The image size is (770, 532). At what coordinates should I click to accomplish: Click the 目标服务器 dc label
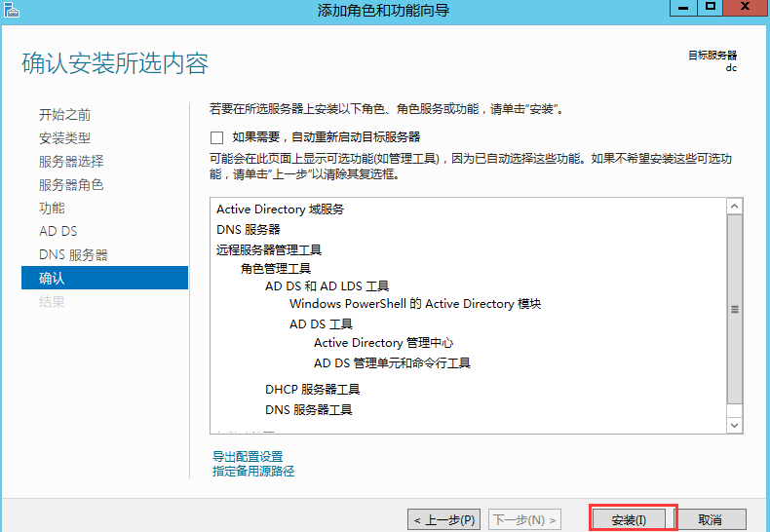pos(712,61)
